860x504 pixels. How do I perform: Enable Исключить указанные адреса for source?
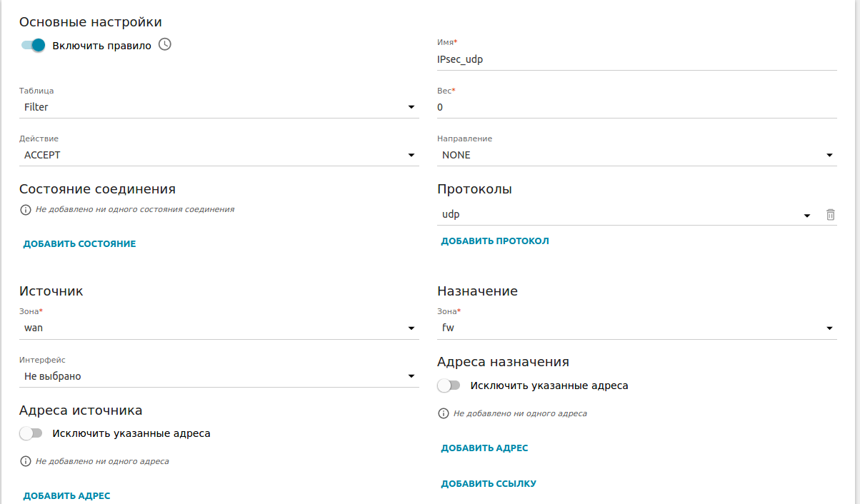click(x=31, y=433)
